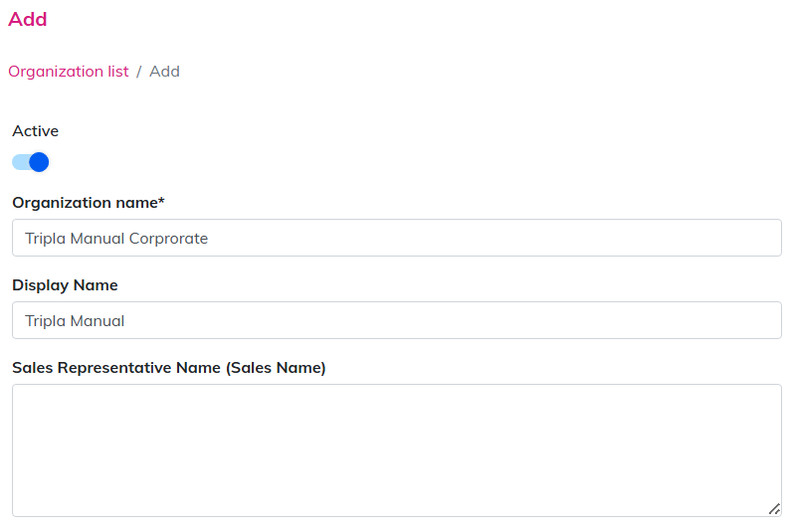
Task: Go back to Organization list breadcrumb
Action: 69,72
